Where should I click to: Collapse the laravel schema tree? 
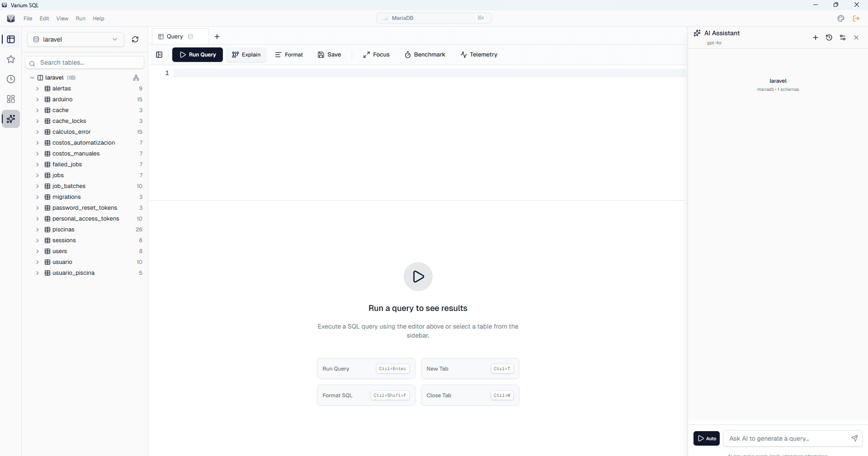(32, 77)
